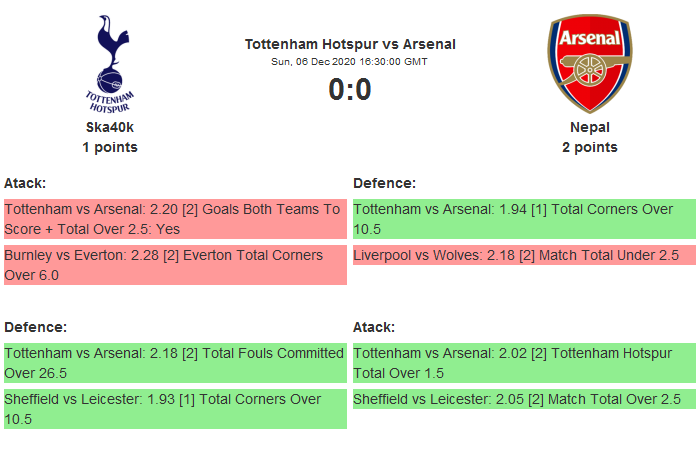Select the Total Fouls Committed Over 26.5 bet
This screenshot has width=700, height=460.
tap(175, 363)
